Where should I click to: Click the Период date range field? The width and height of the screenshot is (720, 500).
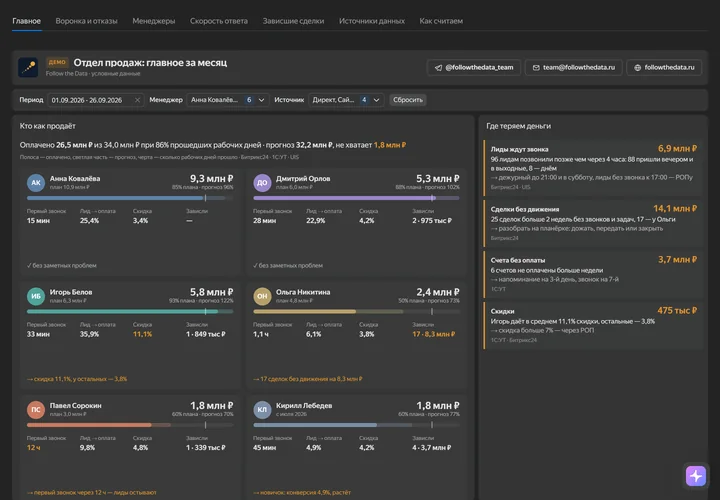tap(96, 100)
